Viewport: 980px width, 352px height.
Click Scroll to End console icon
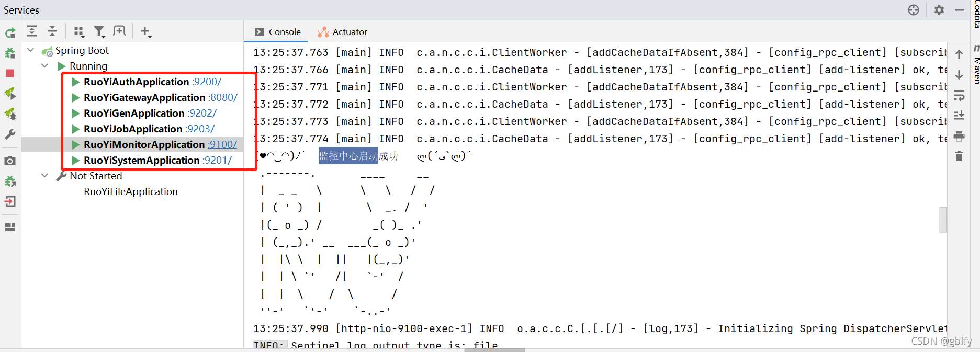coord(959,115)
